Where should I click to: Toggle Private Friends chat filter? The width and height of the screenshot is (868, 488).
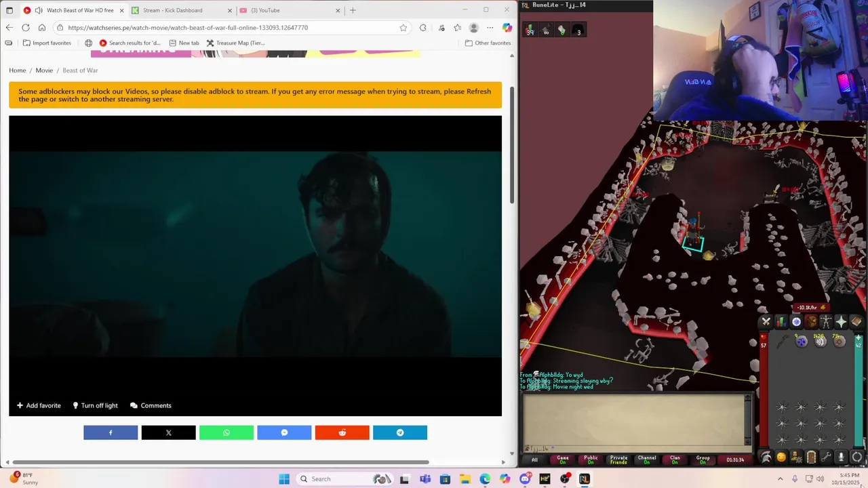pos(618,460)
